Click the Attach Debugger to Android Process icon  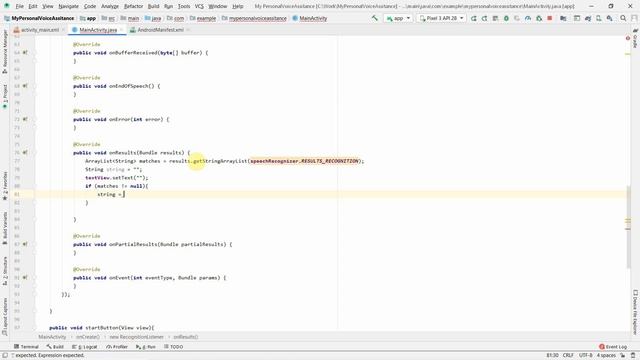539,18
